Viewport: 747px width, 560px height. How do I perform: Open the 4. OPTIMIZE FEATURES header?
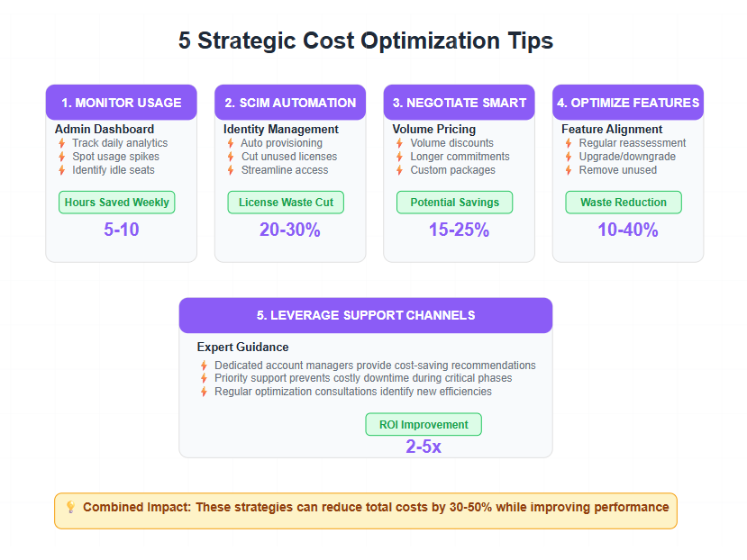click(x=628, y=103)
